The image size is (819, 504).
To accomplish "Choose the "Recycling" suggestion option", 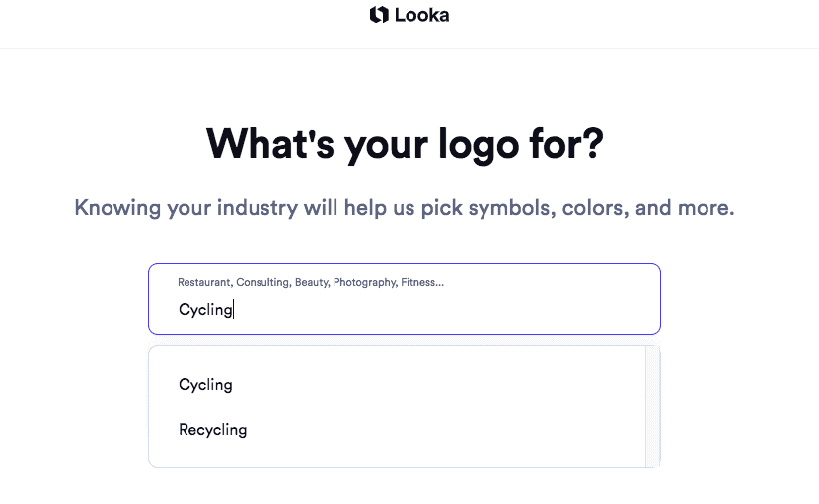I will [212, 430].
